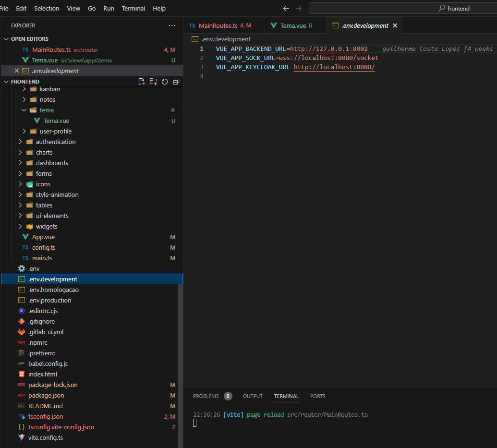The width and height of the screenshot is (497, 448).
Task: Create a new file using the Explorer icon
Action: pos(142,82)
